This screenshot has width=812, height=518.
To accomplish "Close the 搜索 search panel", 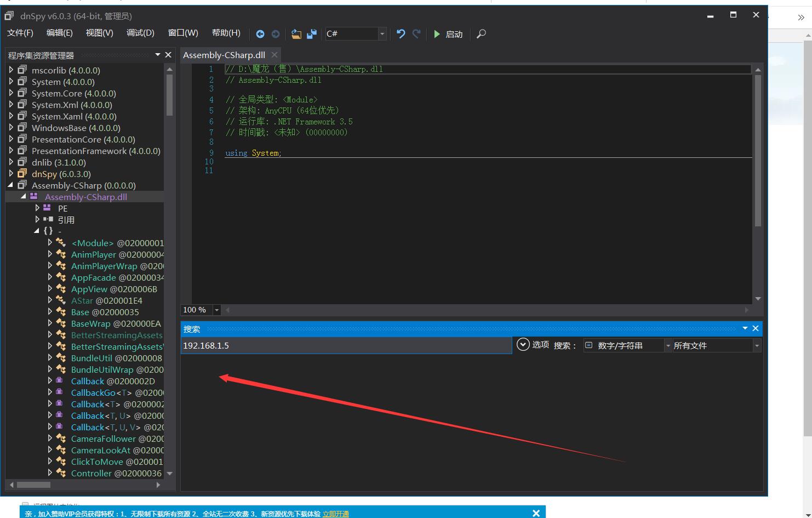I will click(x=756, y=328).
